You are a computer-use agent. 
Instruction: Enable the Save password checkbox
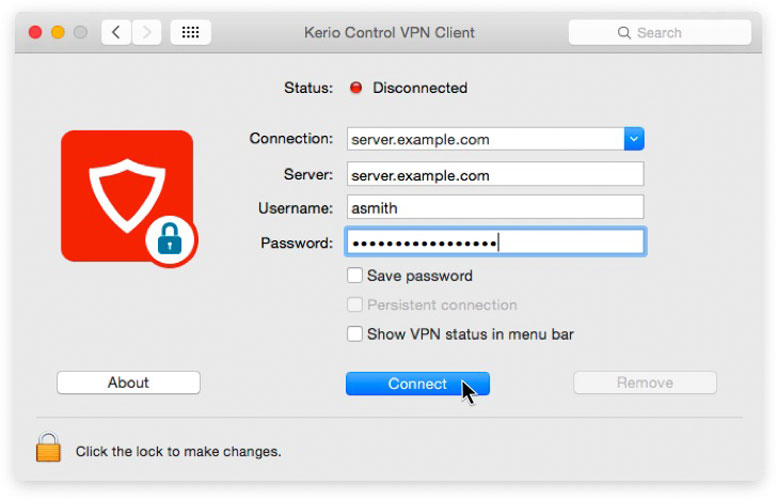(355, 276)
